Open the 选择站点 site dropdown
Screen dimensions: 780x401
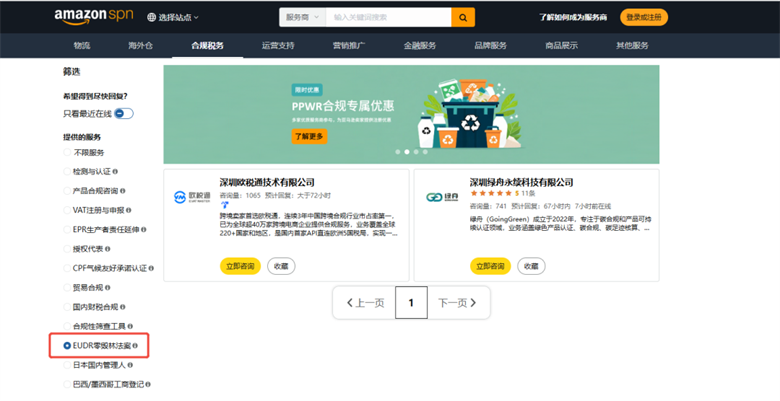click(173, 17)
